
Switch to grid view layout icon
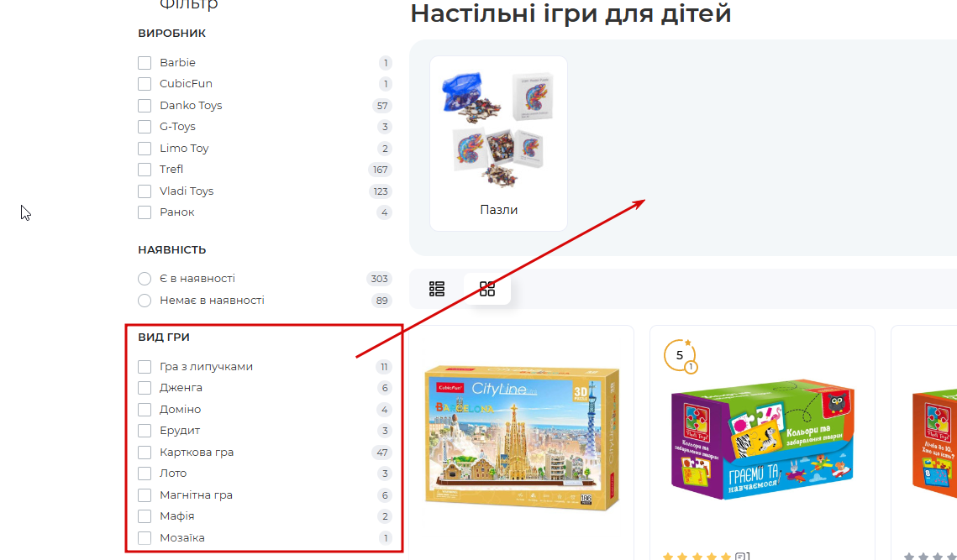click(487, 289)
